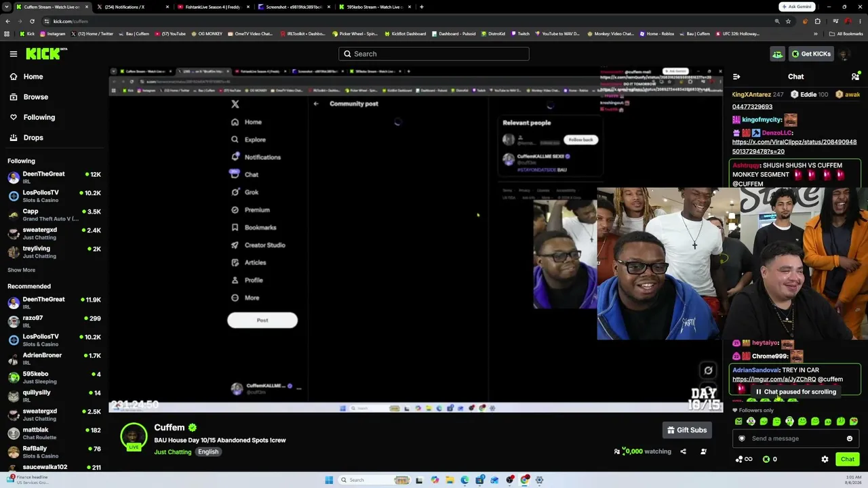Viewport: 868px width, 488px height.
Task: Click the Send a message input
Action: [796, 439]
